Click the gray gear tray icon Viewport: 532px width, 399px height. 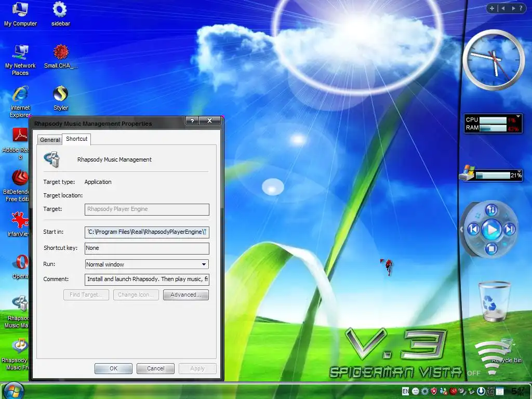(425, 391)
